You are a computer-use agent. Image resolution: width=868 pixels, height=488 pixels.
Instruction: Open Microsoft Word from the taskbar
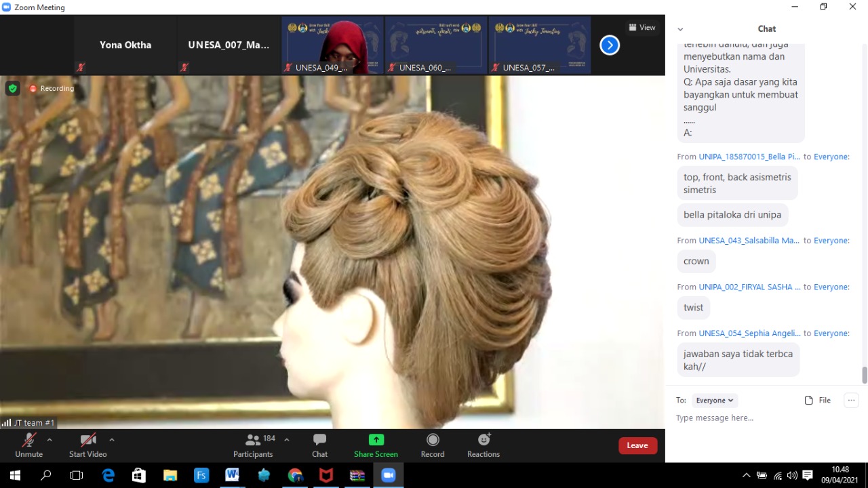pos(232,475)
